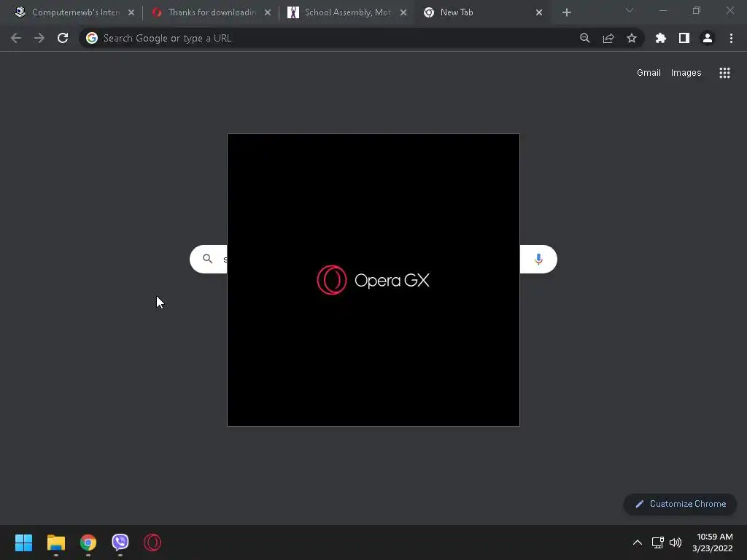Close the Thanks for downloading tab
Screen dimensions: 747x560
click(268, 12)
